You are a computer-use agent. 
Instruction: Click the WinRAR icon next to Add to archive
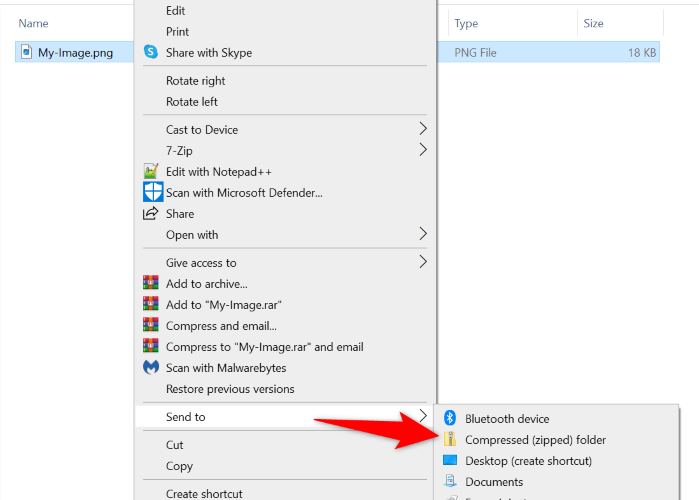(x=151, y=284)
